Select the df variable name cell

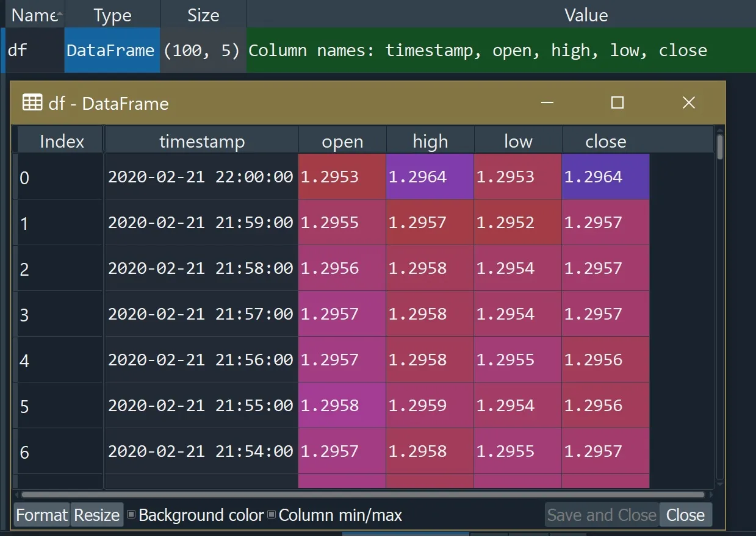[34, 51]
